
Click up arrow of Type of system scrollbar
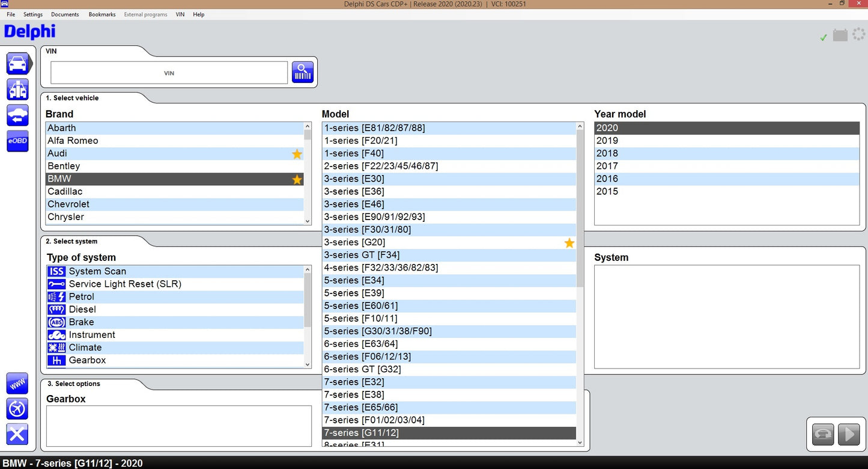point(308,269)
